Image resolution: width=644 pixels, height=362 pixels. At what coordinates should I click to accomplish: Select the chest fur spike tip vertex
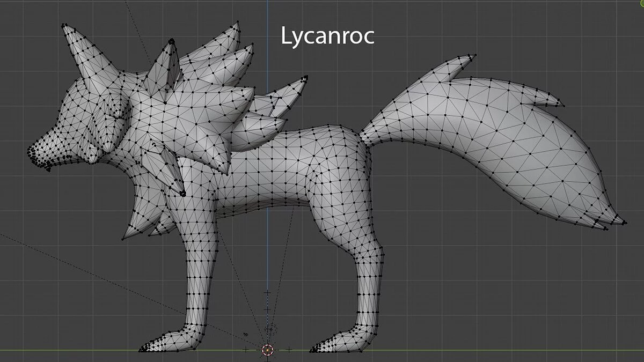pyautogui.click(x=122, y=239)
